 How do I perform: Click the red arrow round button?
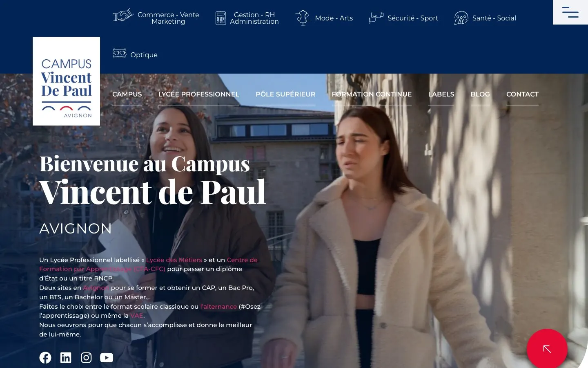[x=547, y=349]
